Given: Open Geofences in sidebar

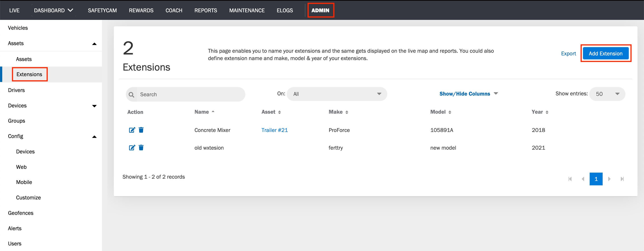Looking at the screenshot, I should pos(21,213).
